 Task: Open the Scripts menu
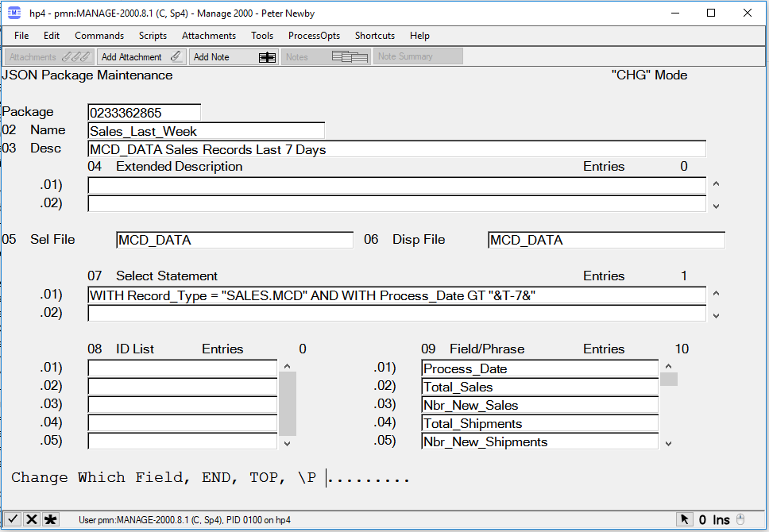pos(153,36)
